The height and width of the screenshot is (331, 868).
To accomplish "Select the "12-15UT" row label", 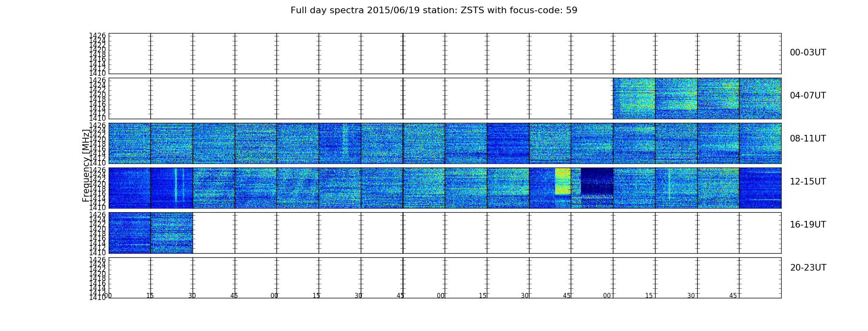I will tap(808, 182).
